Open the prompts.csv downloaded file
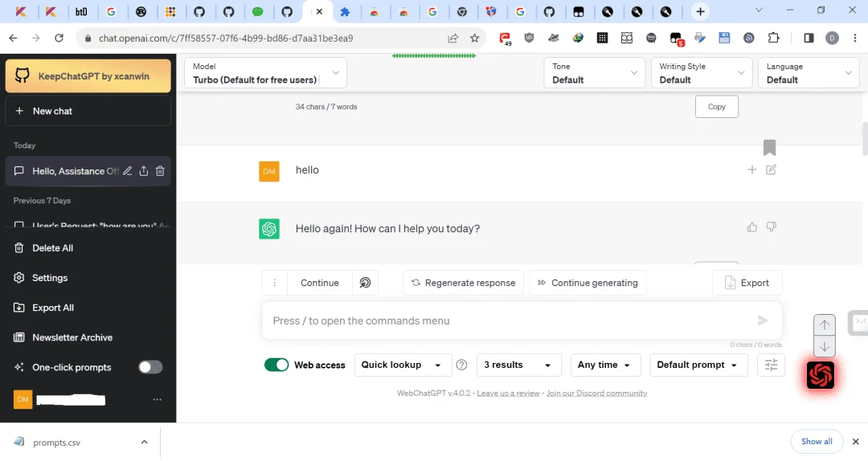The image size is (868, 461). 56,443
